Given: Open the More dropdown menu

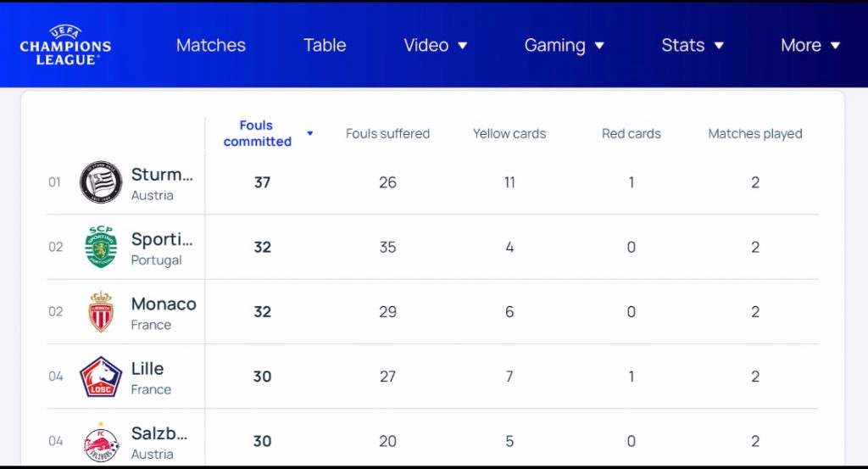Looking at the screenshot, I should [810, 46].
